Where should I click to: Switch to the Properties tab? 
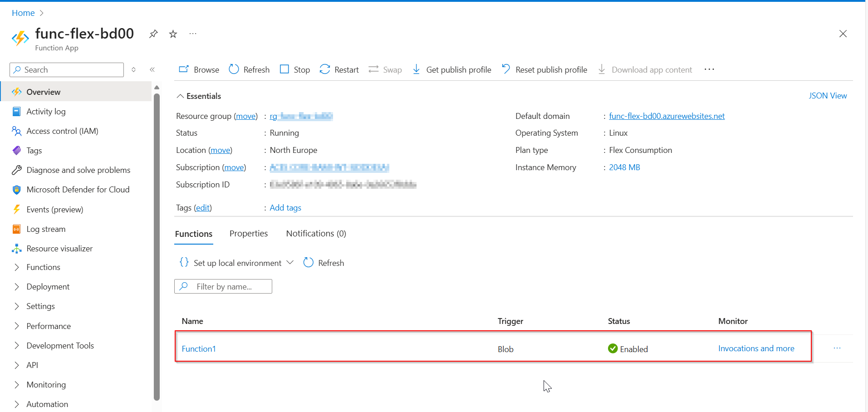click(249, 233)
